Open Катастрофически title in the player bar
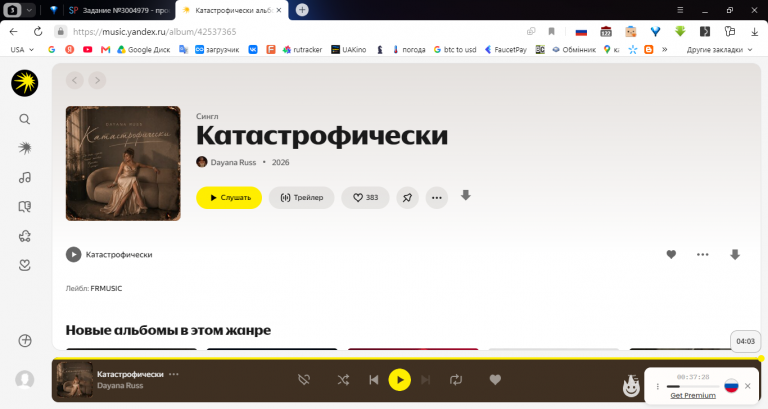This screenshot has width=768, height=409. [130, 374]
